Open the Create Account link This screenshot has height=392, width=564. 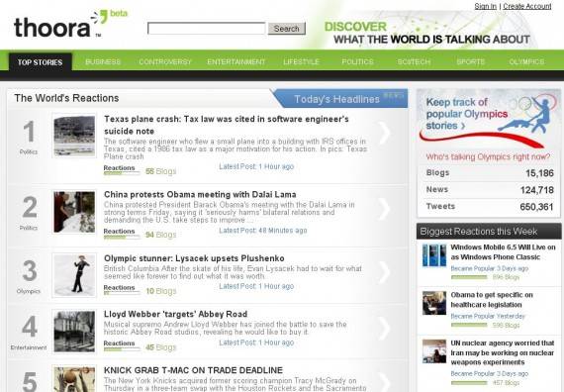527,6
